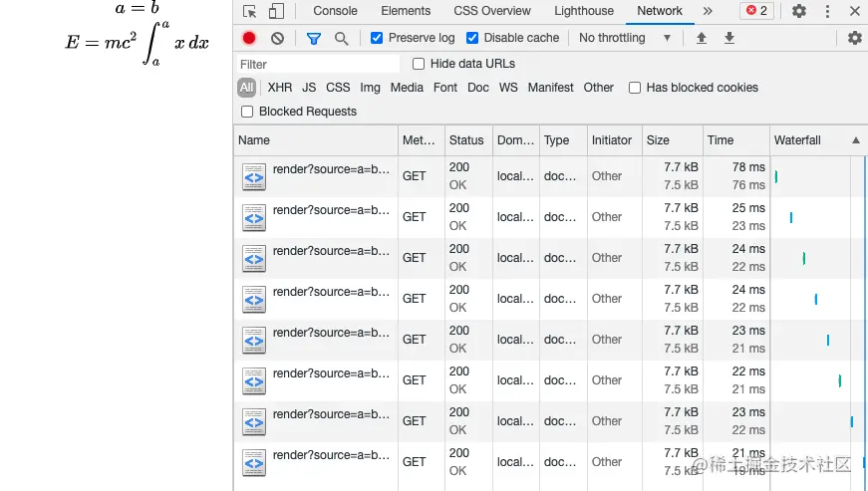Sort by the Name column header
868x491 pixels.
tap(316, 140)
